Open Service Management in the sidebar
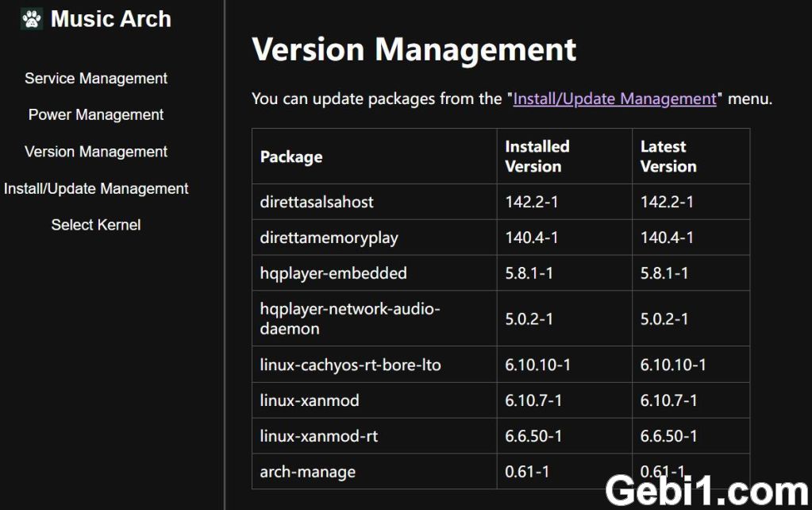Viewport: 812px width, 510px height. 96,79
